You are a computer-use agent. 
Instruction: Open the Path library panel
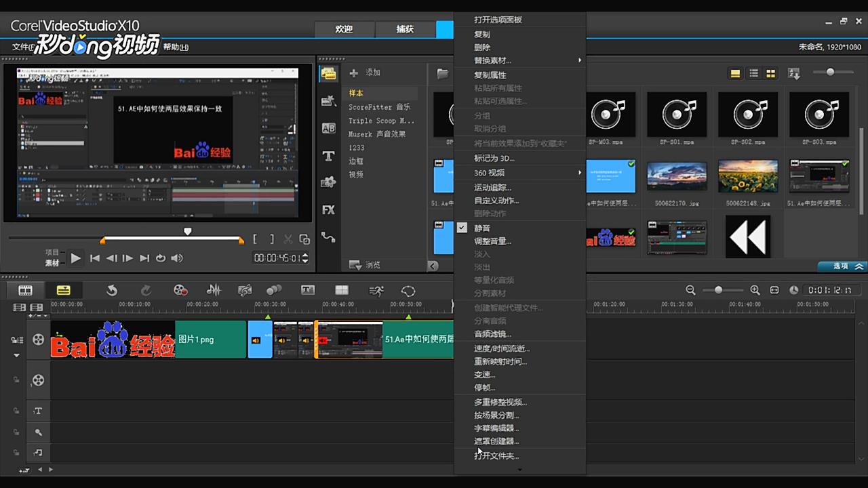point(328,237)
